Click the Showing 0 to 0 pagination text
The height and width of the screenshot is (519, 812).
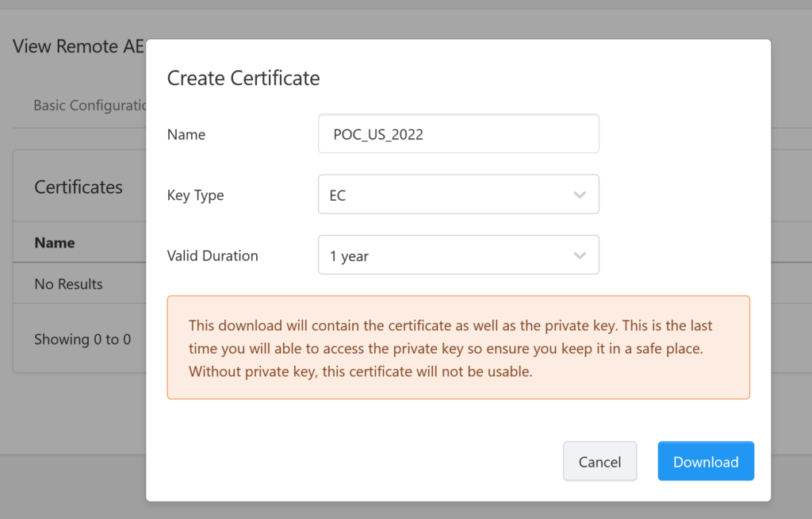82,340
